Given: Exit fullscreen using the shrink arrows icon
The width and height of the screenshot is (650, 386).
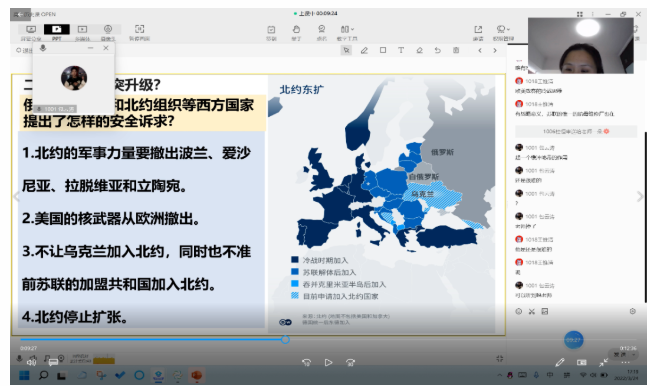Looking at the screenshot, I should tap(603, 362).
